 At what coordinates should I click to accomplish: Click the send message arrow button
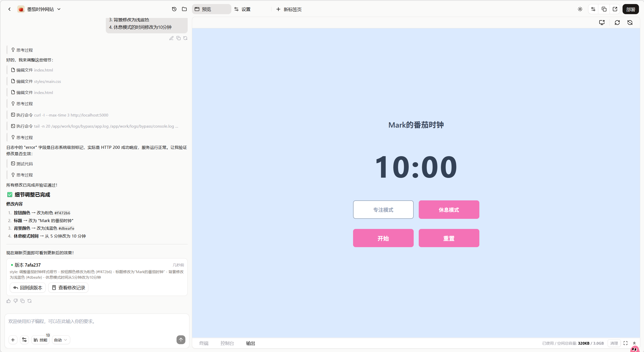[x=181, y=340]
